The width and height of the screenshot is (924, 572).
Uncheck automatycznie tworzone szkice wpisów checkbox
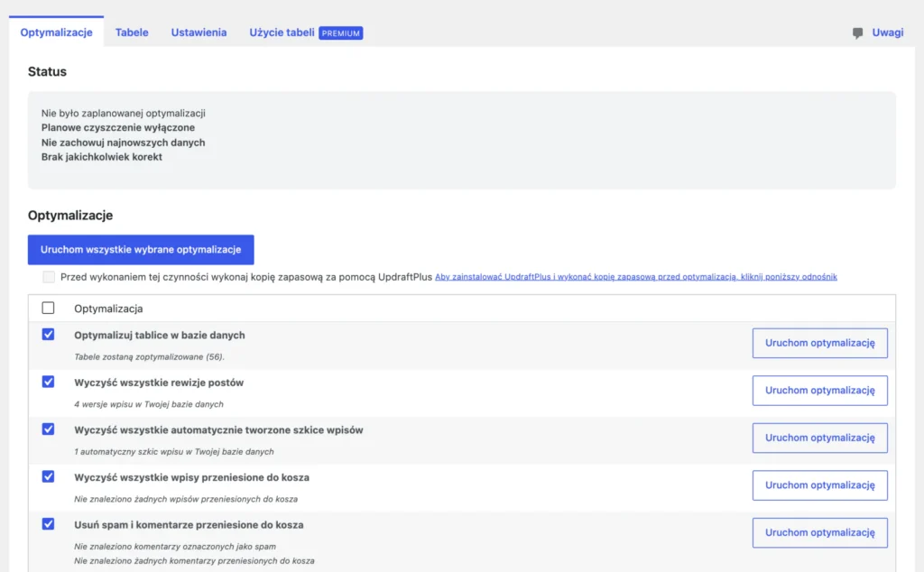pyautogui.click(x=49, y=429)
